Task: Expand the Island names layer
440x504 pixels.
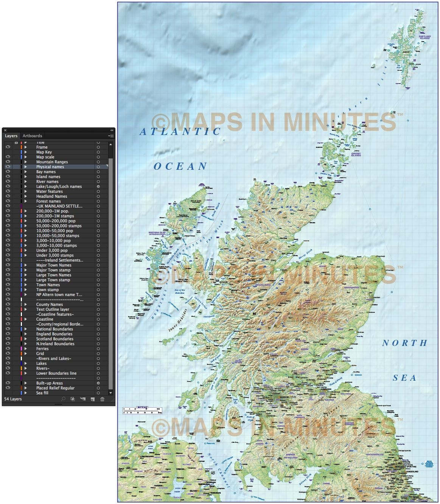Action: coord(26,177)
